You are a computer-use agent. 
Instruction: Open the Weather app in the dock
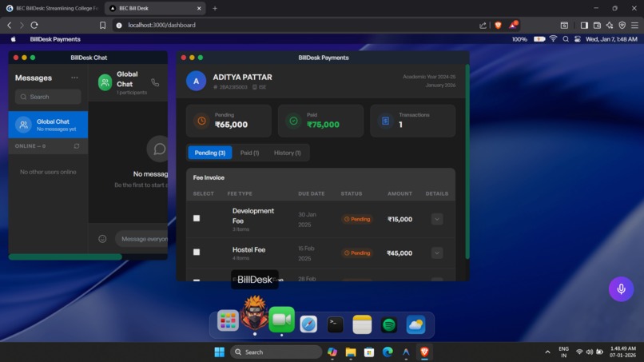click(x=415, y=324)
